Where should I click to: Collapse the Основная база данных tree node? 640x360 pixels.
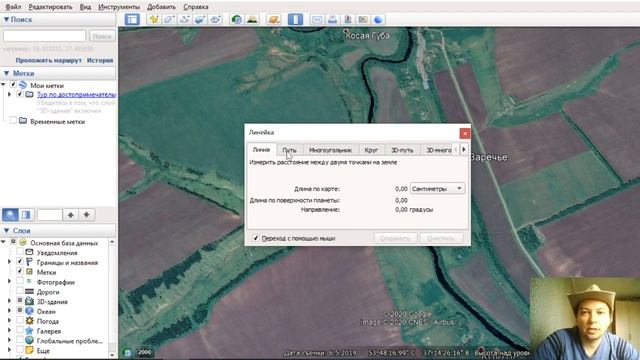4,242
